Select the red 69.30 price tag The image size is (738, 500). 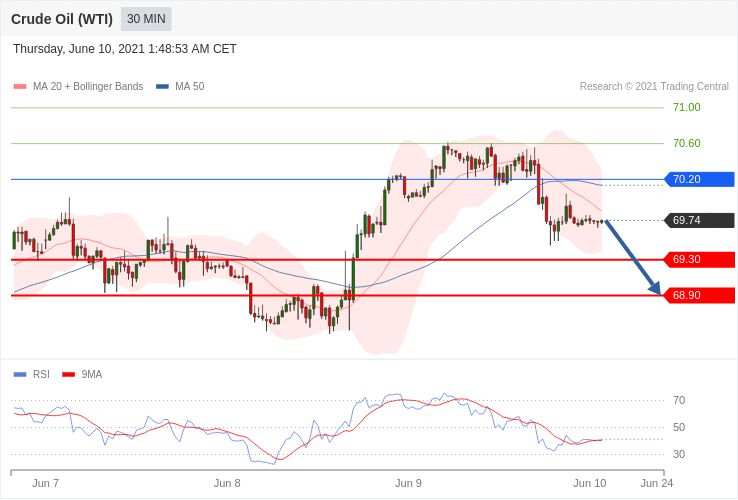click(699, 259)
